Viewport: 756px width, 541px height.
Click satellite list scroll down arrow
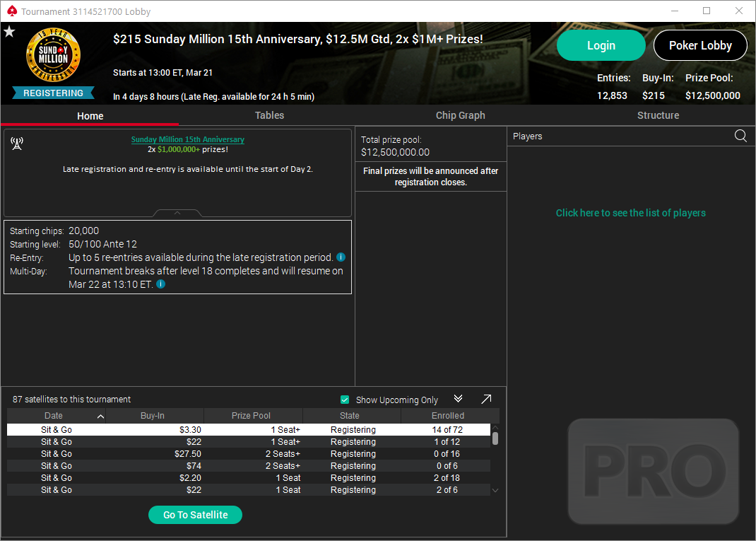click(495, 490)
